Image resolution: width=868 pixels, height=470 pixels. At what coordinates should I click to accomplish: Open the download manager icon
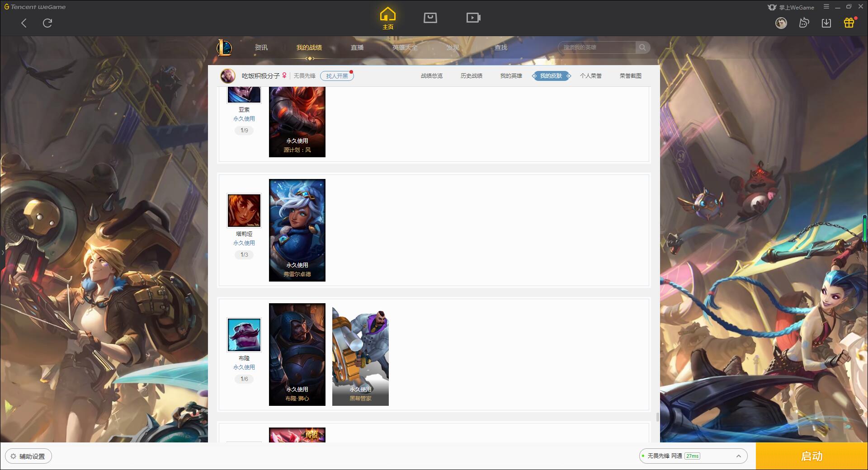click(826, 23)
